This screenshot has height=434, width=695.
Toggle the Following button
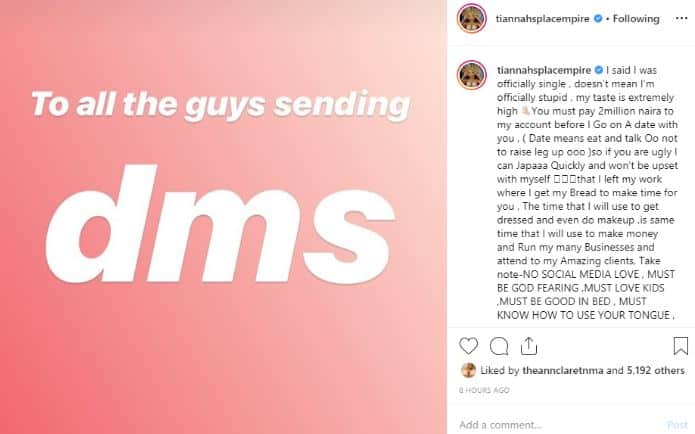(x=639, y=19)
